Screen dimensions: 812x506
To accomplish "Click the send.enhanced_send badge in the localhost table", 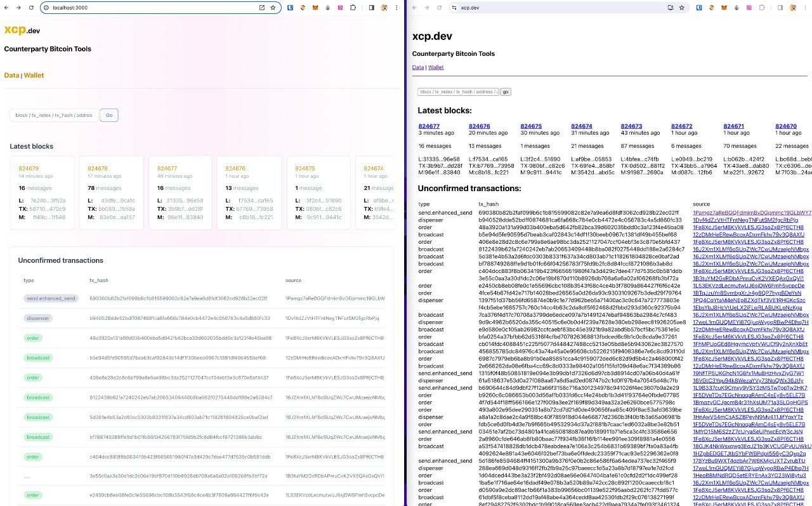I will tap(50, 298).
